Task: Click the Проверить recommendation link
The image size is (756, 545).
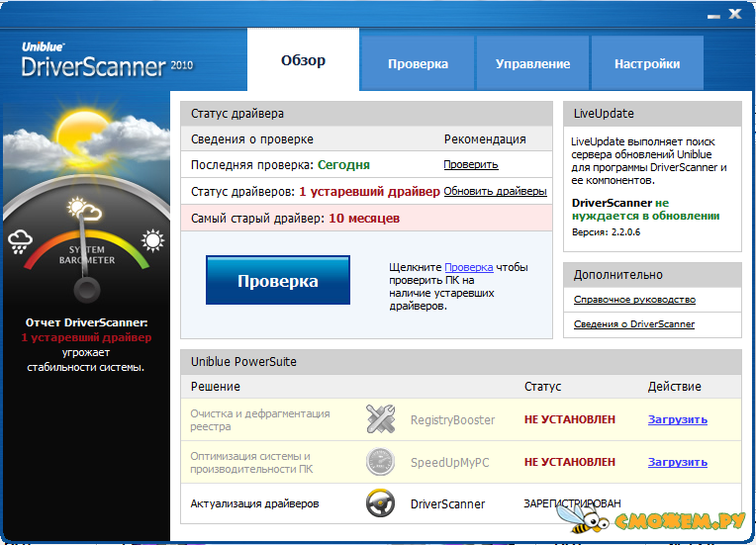Action: coord(471,165)
